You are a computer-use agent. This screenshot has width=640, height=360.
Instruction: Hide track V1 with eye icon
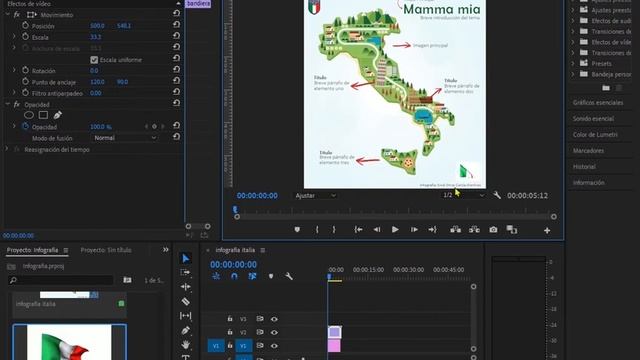(x=274, y=346)
